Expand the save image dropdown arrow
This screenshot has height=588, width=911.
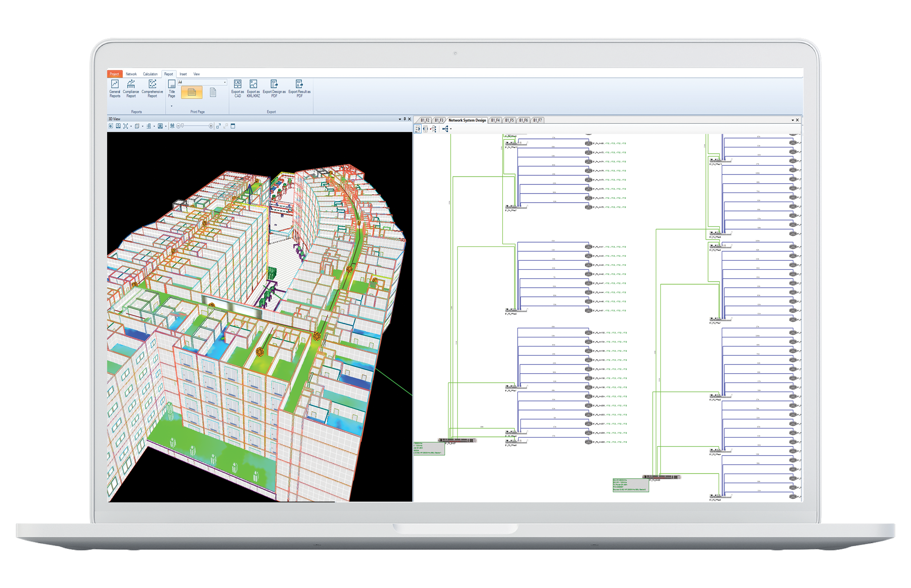point(166,126)
